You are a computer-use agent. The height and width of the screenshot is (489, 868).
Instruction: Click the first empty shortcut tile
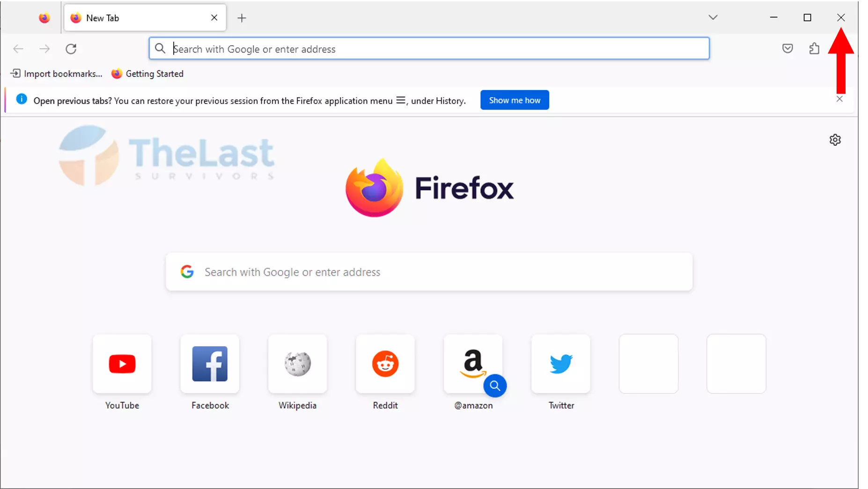(x=648, y=364)
